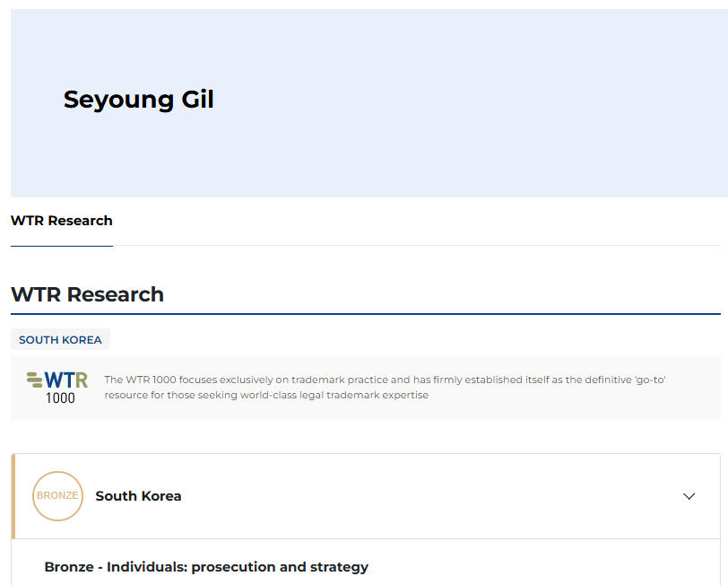Click the bronze medal badge icon
The width and height of the screenshot is (728, 585).
(57, 496)
